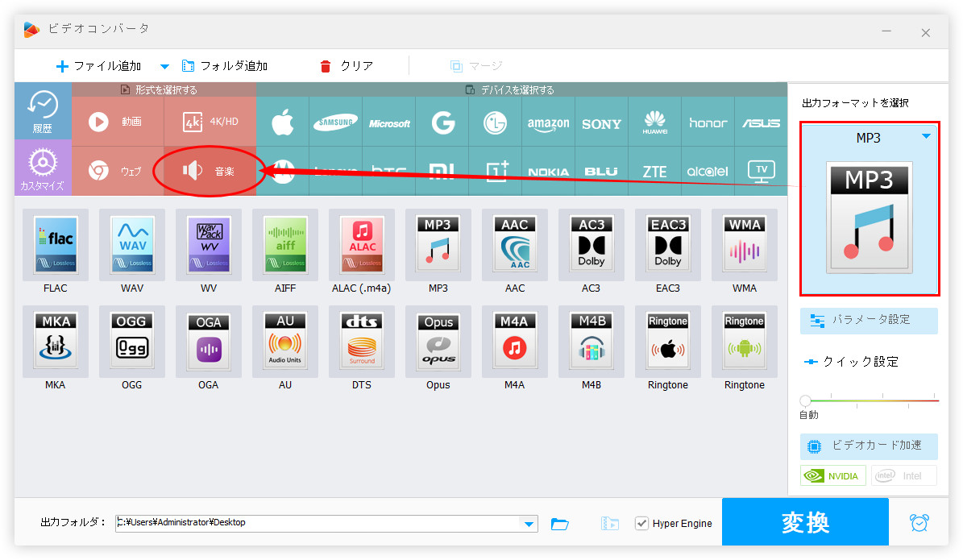
Task: Switch to the 4K/HD formats tab
Action: 210,122
